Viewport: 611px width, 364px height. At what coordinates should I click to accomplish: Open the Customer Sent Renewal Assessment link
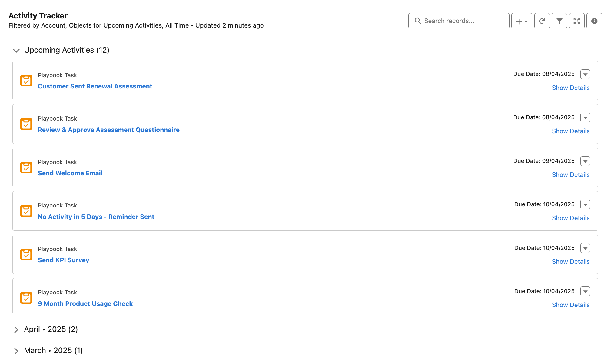pyautogui.click(x=95, y=86)
